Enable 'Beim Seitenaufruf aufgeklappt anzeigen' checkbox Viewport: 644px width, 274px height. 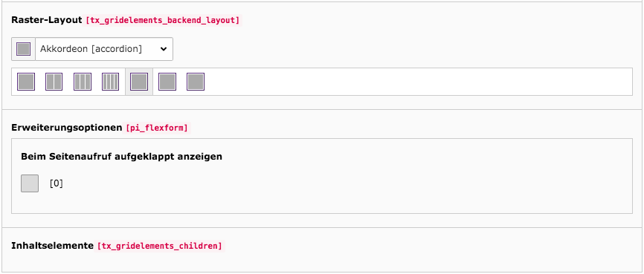pyautogui.click(x=30, y=183)
